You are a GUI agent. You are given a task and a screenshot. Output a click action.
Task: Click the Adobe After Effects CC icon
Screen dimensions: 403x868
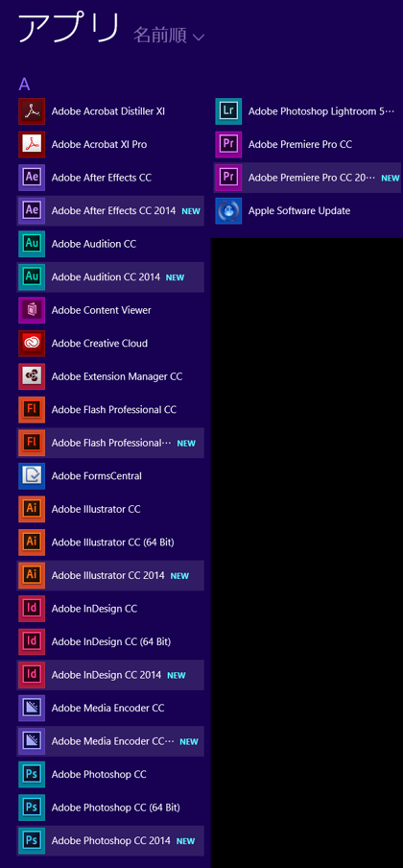[x=32, y=178]
